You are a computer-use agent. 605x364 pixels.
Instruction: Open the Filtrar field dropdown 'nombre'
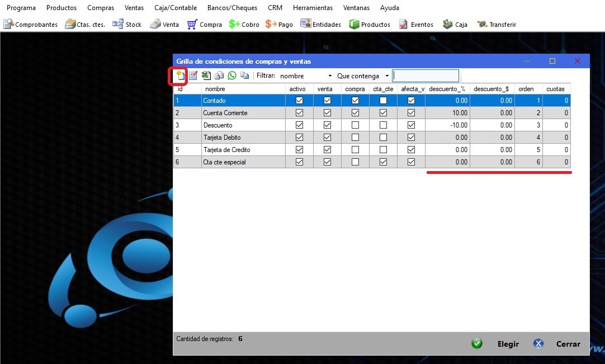[x=305, y=76]
